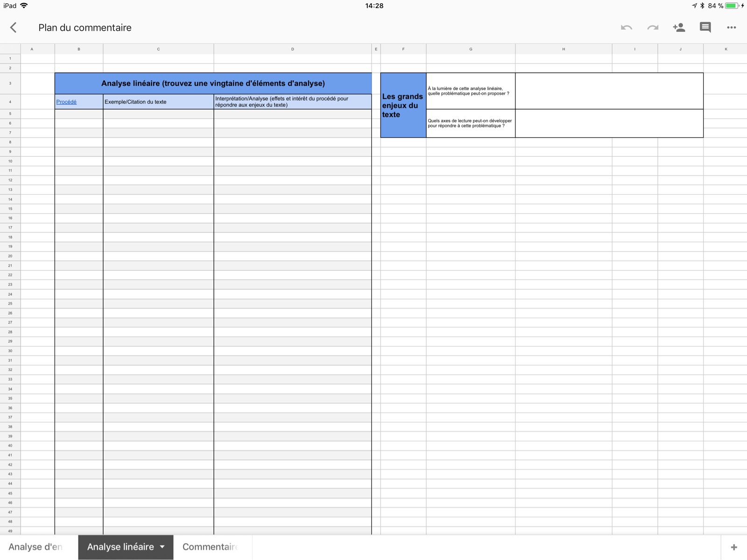Viewport: 747px width, 560px height.
Task: Open the Analyse linéaire tab dropdown arrow
Action: click(x=162, y=547)
